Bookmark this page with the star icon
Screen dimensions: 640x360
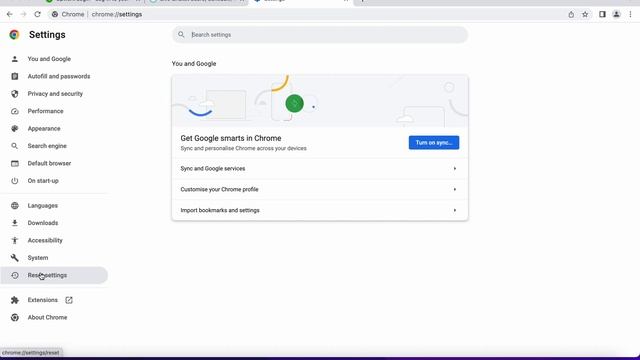click(585, 14)
